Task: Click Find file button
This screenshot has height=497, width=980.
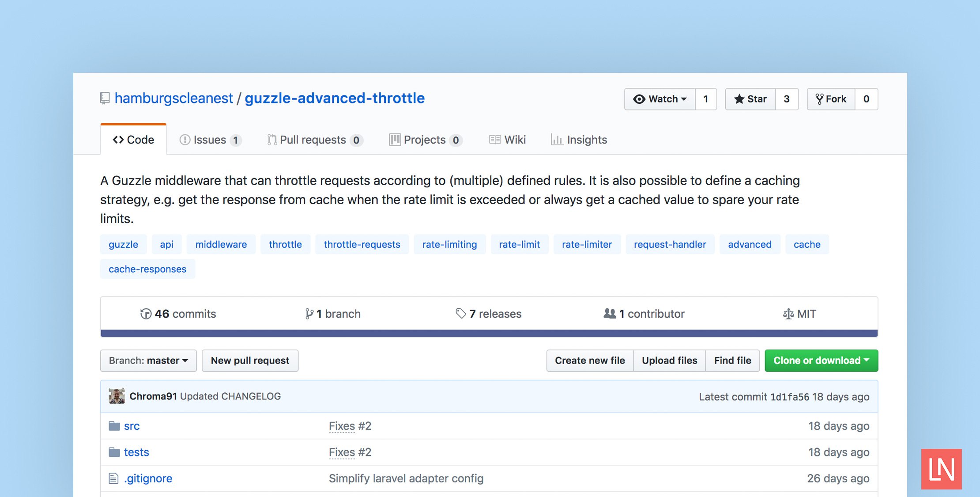Action: pos(732,360)
